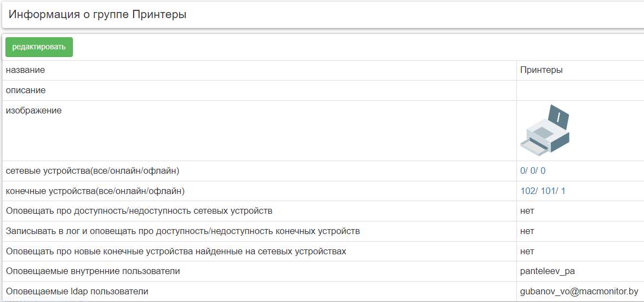Open the online network devices count
Screen dimensions: 644x302
tap(533, 171)
